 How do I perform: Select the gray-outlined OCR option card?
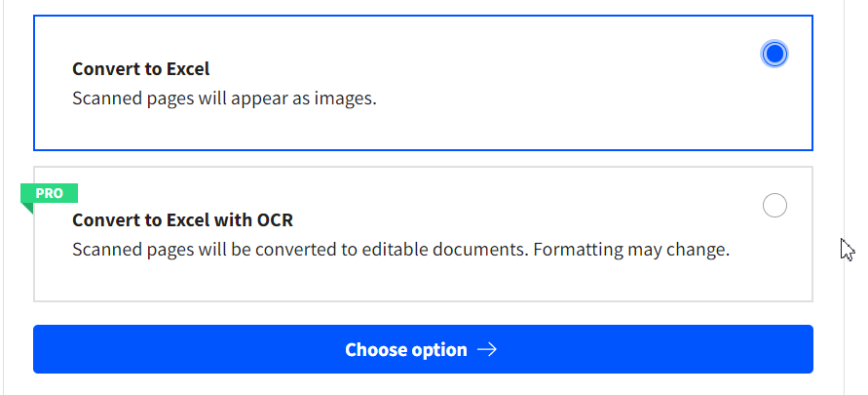423,234
